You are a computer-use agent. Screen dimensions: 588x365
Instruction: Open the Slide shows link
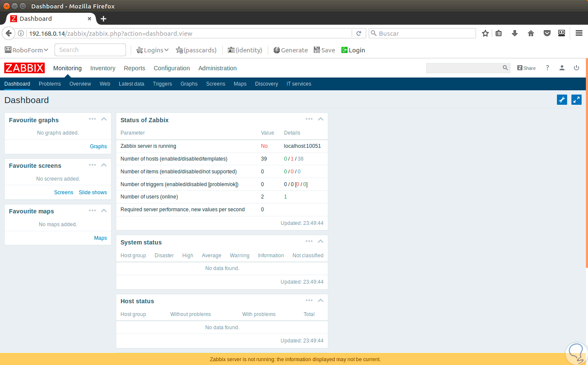(x=93, y=193)
